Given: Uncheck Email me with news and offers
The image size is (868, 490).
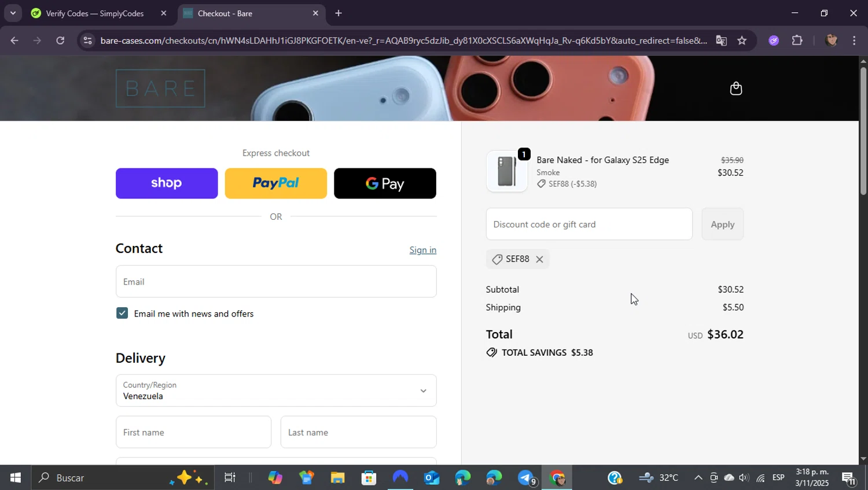Looking at the screenshot, I should coord(122,313).
